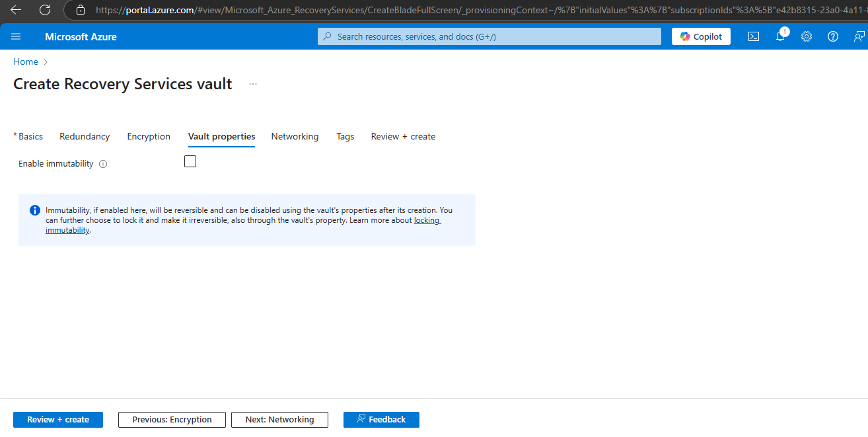Launch Cloud Shell from the top bar
The image size is (868, 437).
pyautogui.click(x=754, y=36)
